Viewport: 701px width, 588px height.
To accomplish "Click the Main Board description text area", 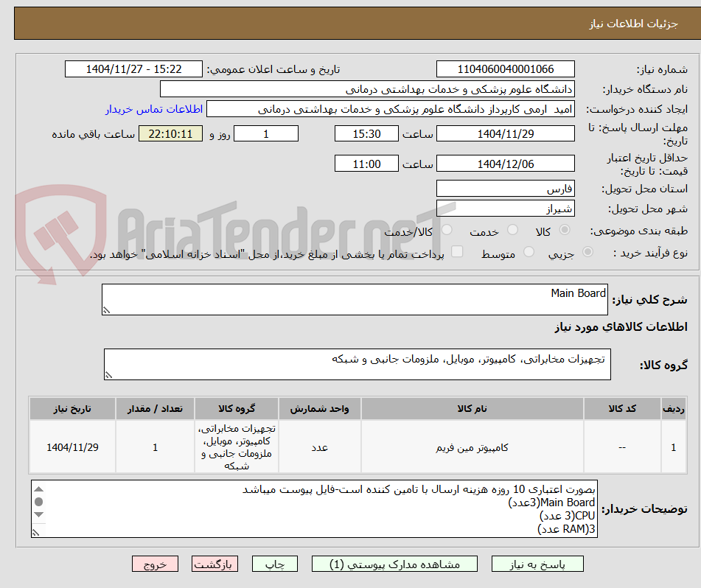I will (x=355, y=299).
